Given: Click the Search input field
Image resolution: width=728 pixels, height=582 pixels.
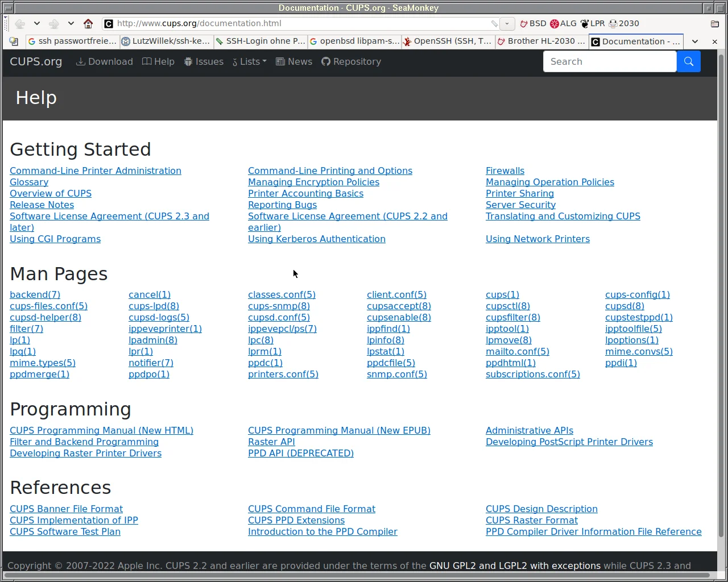Looking at the screenshot, I should [x=610, y=61].
